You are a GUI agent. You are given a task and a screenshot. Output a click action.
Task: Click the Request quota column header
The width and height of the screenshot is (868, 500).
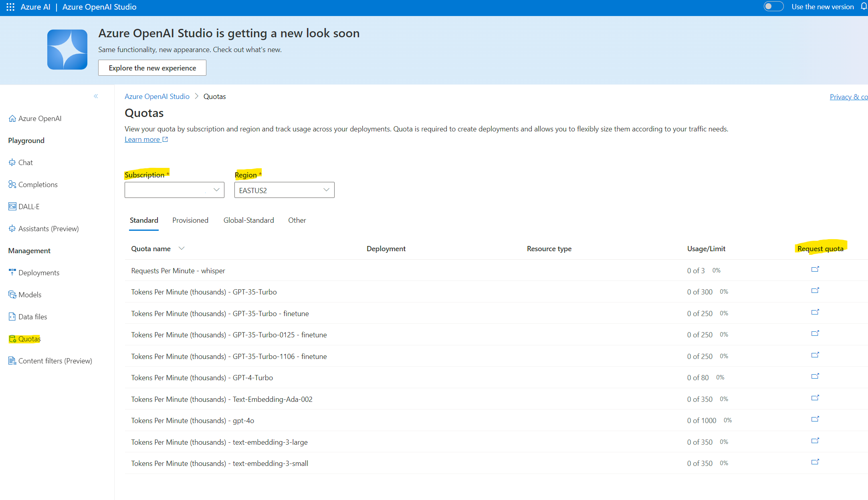820,249
